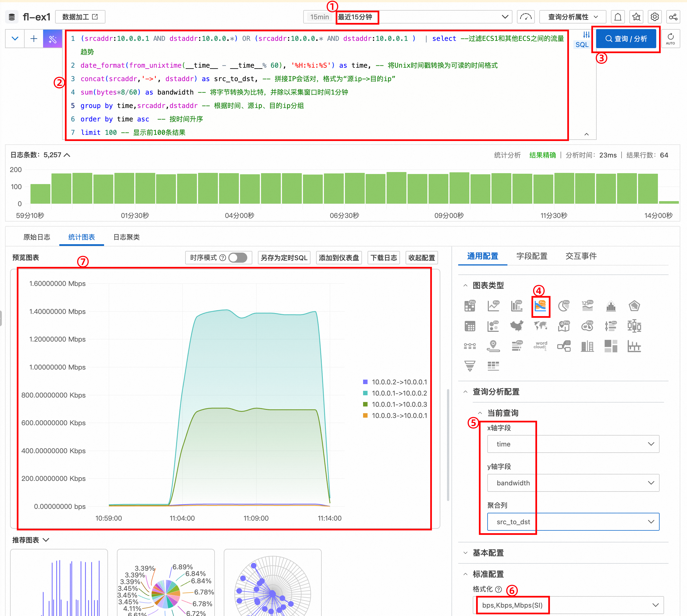Screen dimensions: 687x616
Task: Click the plus icon beside query editor
Action: pos(34,39)
